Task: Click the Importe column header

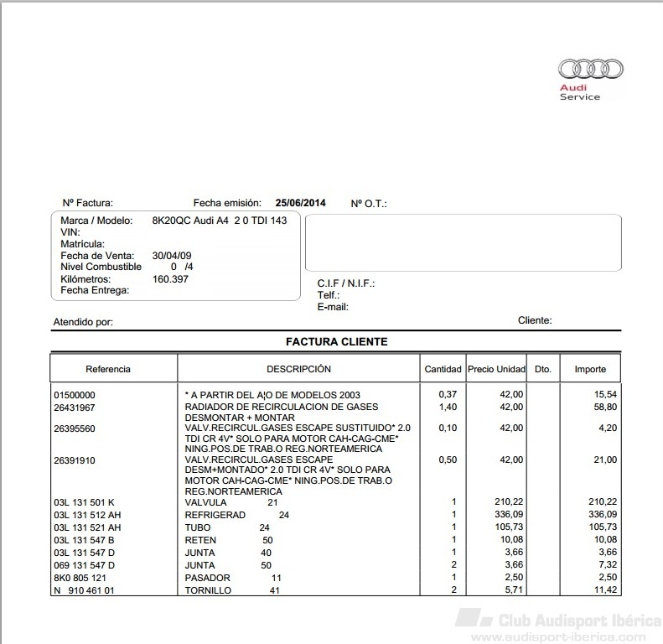Action: [x=590, y=369]
